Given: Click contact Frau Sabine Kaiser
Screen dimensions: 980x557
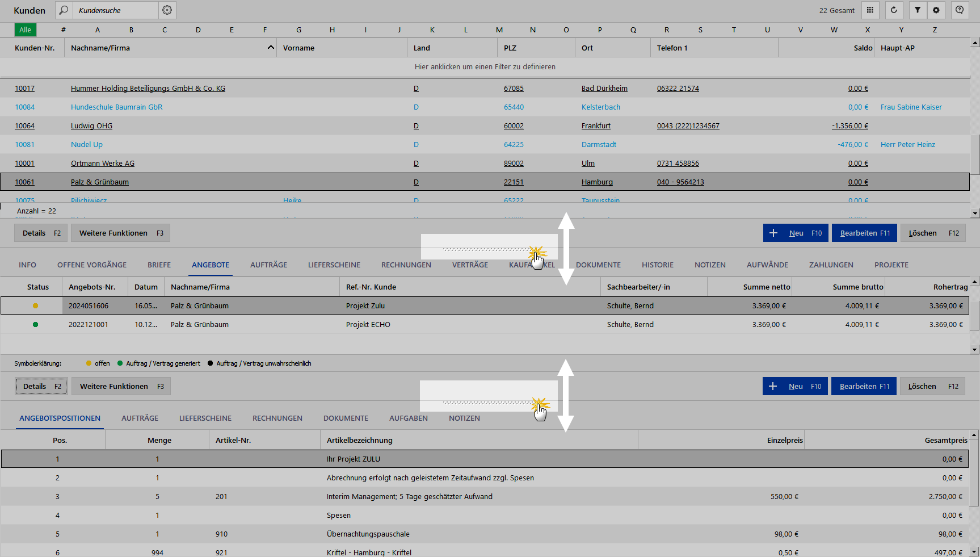Looking at the screenshot, I should [x=911, y=107].
